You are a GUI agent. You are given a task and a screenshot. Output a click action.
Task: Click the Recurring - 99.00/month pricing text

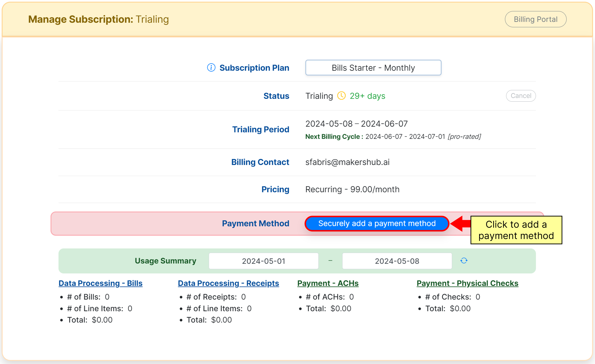[x=352, y=189]
